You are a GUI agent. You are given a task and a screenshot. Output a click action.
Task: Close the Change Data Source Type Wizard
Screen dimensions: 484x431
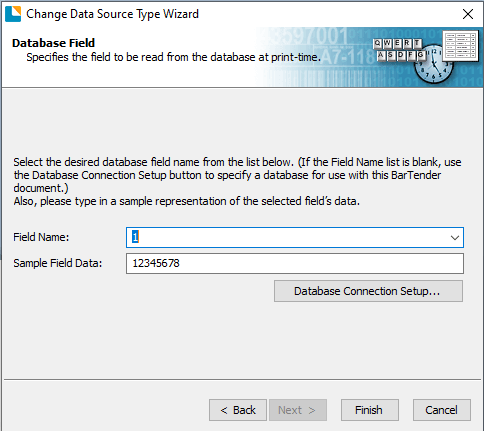tap(468, 14)
